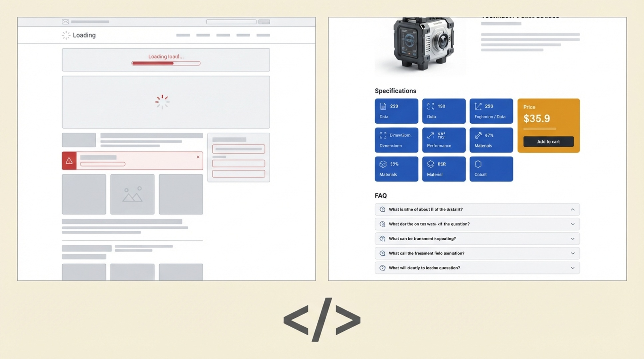The height and width of the screenshot is (359, 644).
Task: Click the FAQ heading
Action: [x=381, y=196]
